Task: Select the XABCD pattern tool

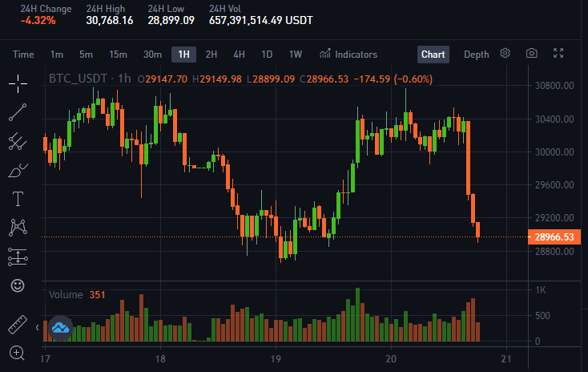Action: click(18, 228)
